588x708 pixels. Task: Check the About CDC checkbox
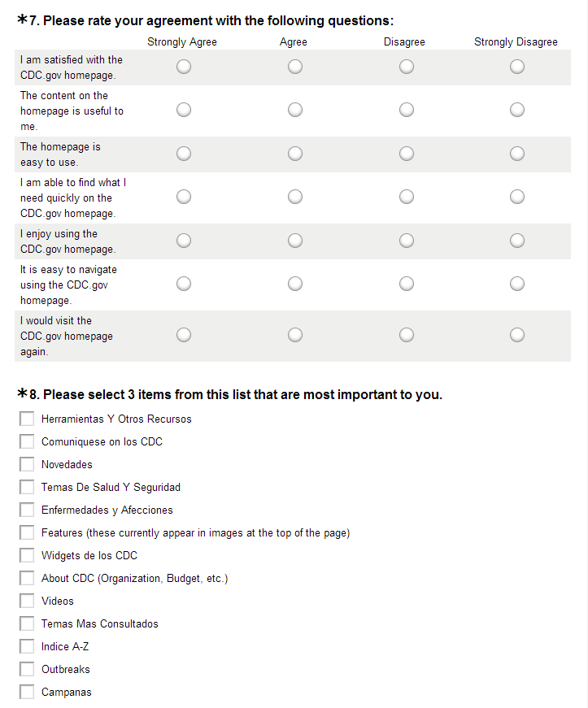point(28,579)
